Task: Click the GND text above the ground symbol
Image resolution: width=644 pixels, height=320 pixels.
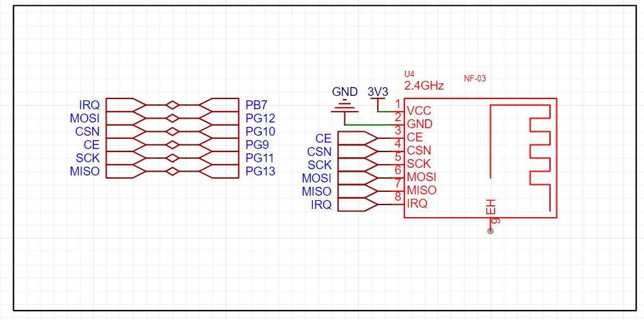Action: point(345,92)
